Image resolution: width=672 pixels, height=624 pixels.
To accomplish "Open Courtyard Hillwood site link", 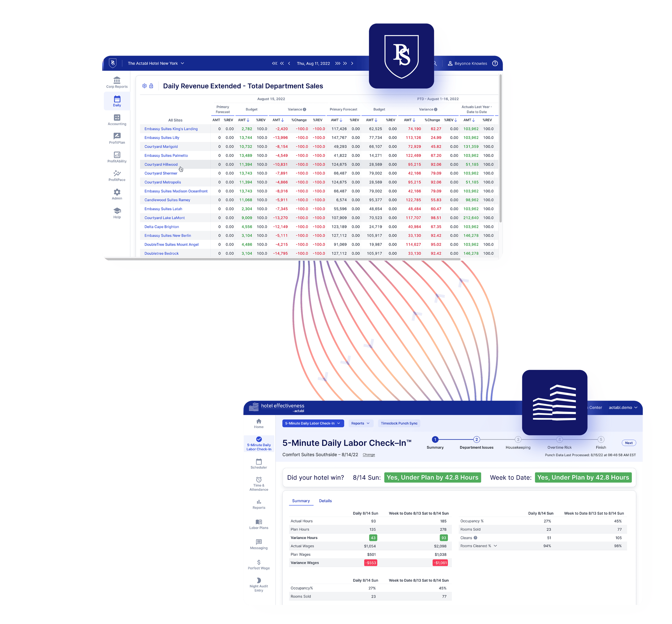I will coord(161,165).
